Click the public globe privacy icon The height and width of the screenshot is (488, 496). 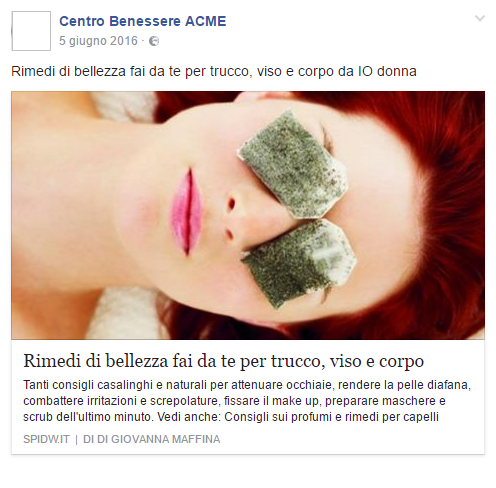tap(154, 41)
